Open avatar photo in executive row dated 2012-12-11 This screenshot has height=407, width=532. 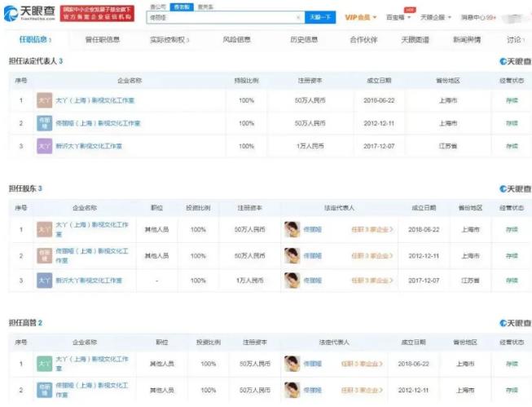tap(292, 390)
